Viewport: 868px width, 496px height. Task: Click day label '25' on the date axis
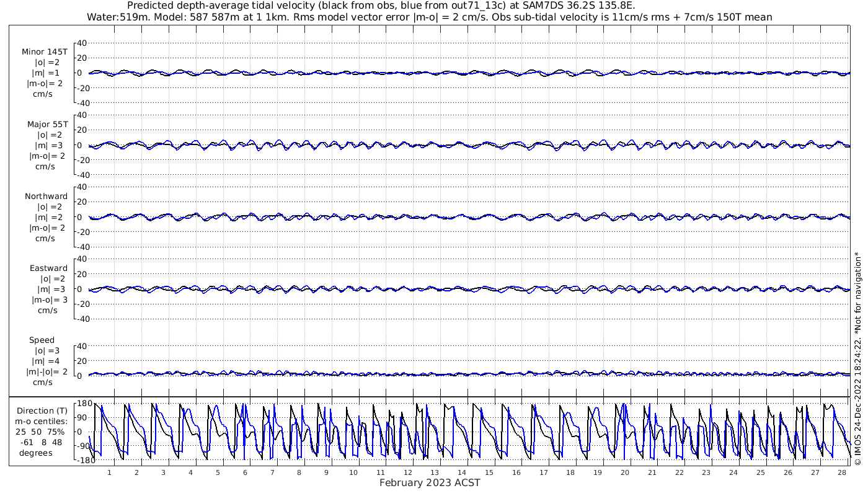[x=760, y=472]
